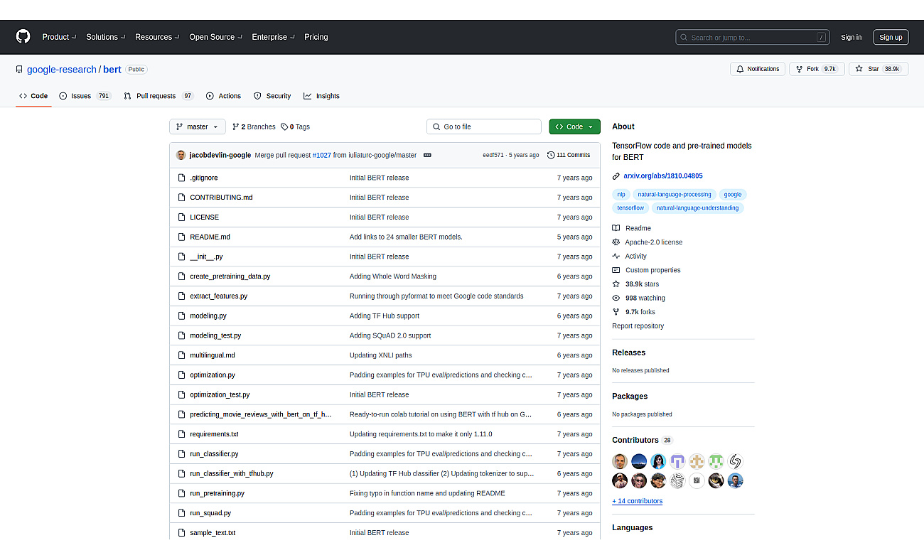
Task: Open README.md file
Action: point(210,237)
